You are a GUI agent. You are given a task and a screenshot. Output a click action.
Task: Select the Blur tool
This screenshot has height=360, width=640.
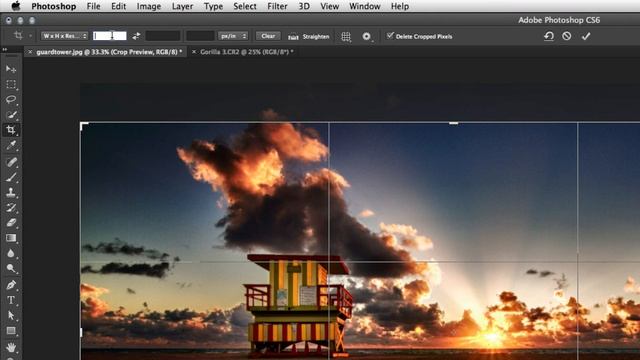[11, 253]
